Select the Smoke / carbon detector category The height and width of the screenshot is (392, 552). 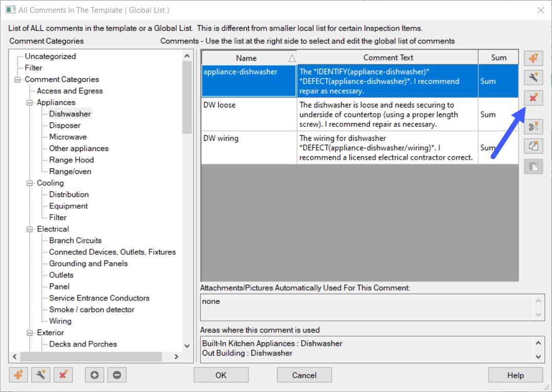(x=92, y=310)
